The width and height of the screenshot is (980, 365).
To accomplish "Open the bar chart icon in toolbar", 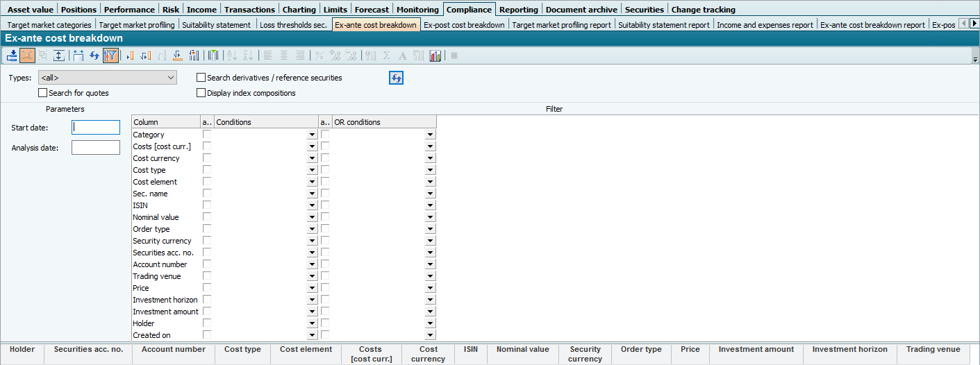I will (435, 56).
